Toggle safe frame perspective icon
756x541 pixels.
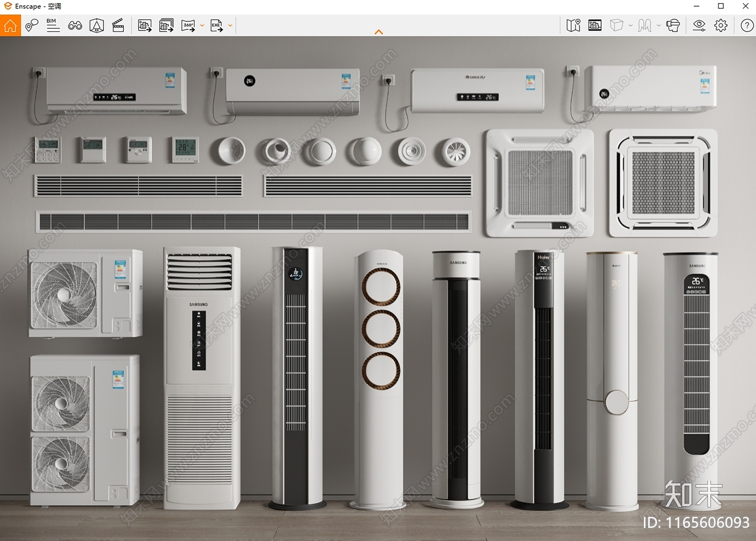click(x=97, y=25)
